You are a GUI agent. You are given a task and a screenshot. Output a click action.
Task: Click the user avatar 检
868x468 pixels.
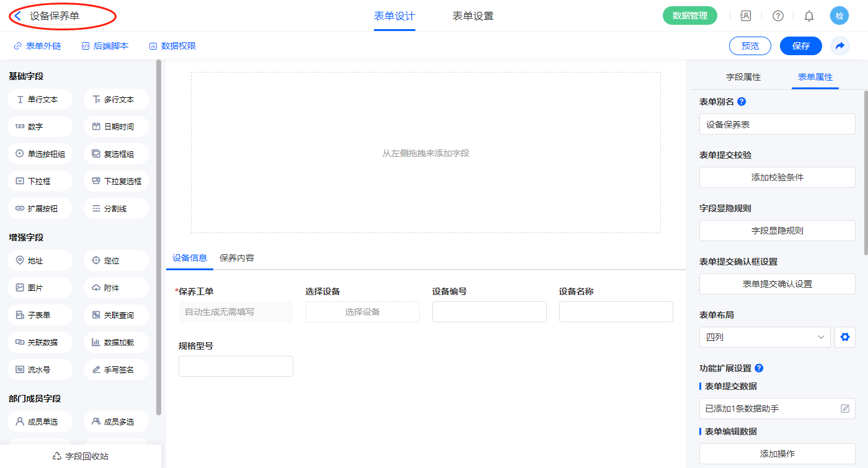839,16
